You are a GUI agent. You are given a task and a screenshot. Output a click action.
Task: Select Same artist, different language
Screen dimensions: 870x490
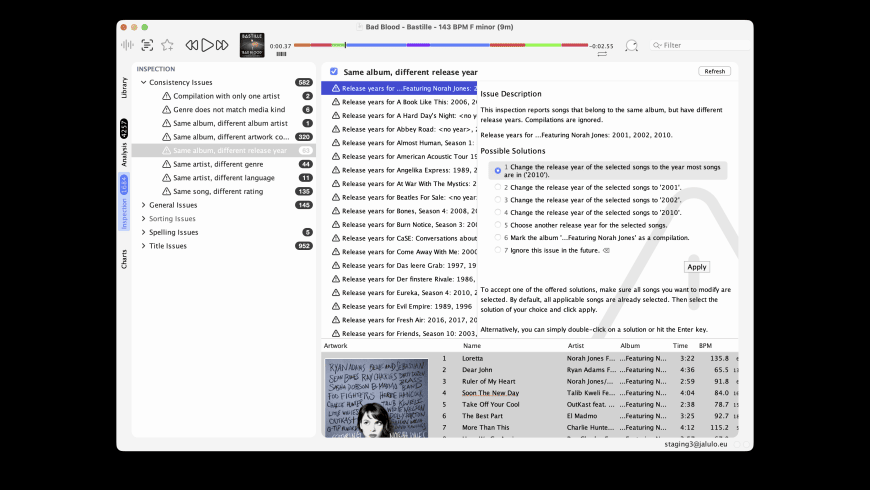pos(224,178)
